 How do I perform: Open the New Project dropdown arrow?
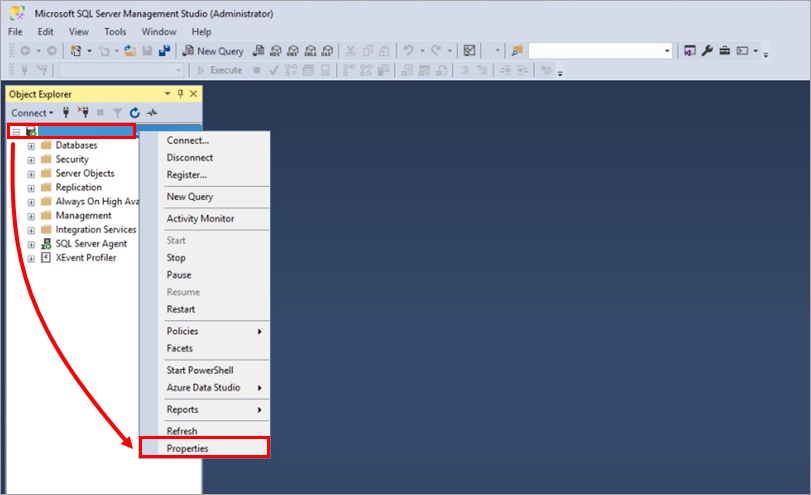point(89,51)
